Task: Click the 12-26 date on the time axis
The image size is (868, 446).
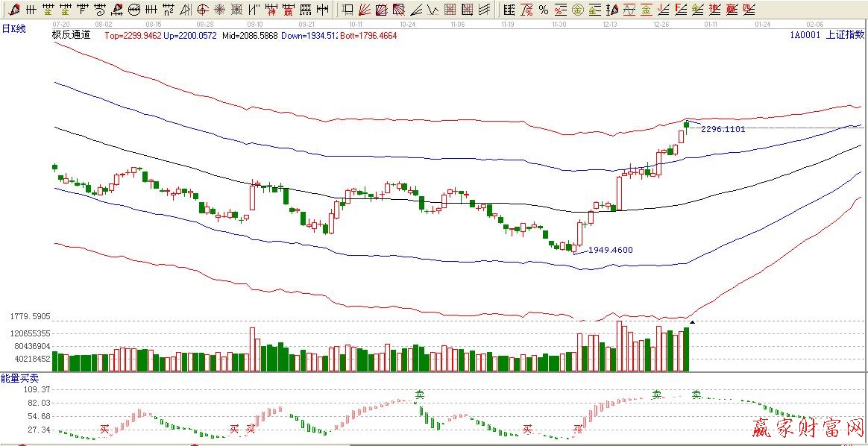Action: tap(661, 24)
